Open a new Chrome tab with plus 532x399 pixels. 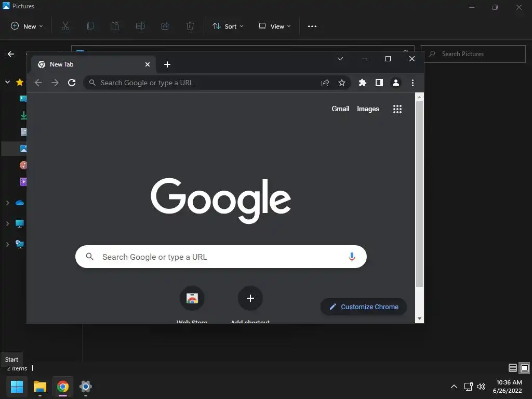(x=167, y=64)
